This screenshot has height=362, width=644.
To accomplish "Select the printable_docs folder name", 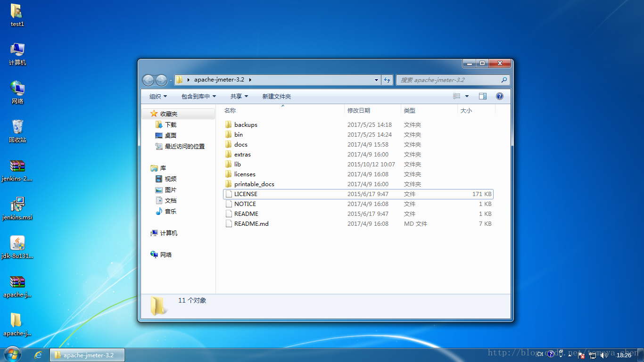I will click(x=254, y=184).
